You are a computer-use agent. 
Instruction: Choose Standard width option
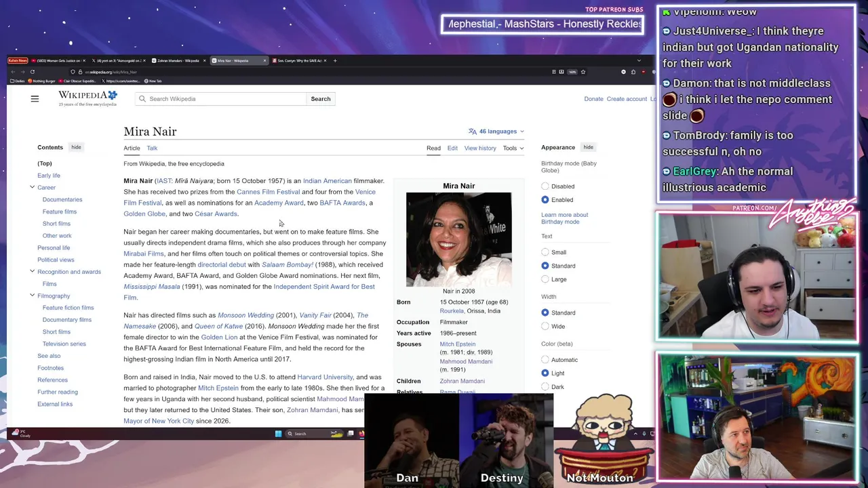coord(545,312)
